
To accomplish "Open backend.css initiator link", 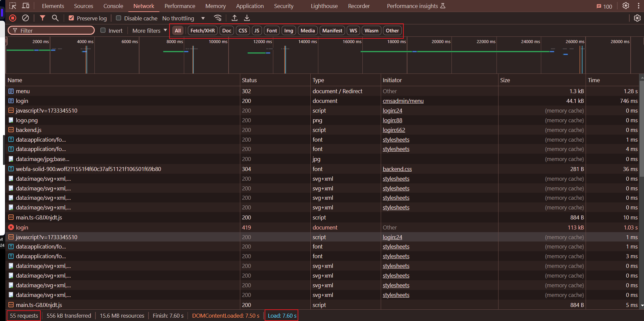I will pyautogui.click(x=397, y=169).
